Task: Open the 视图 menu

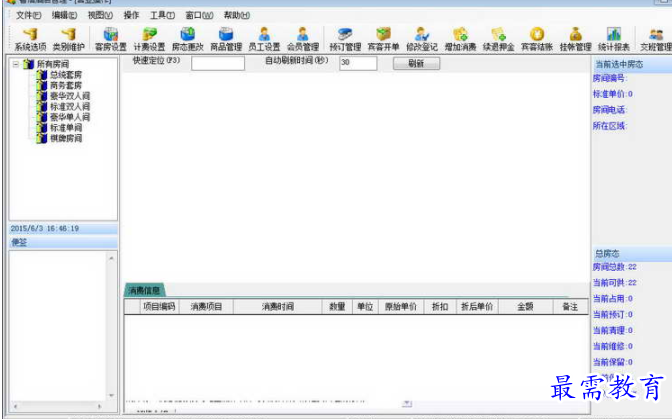Action: (x=100, y=15)
